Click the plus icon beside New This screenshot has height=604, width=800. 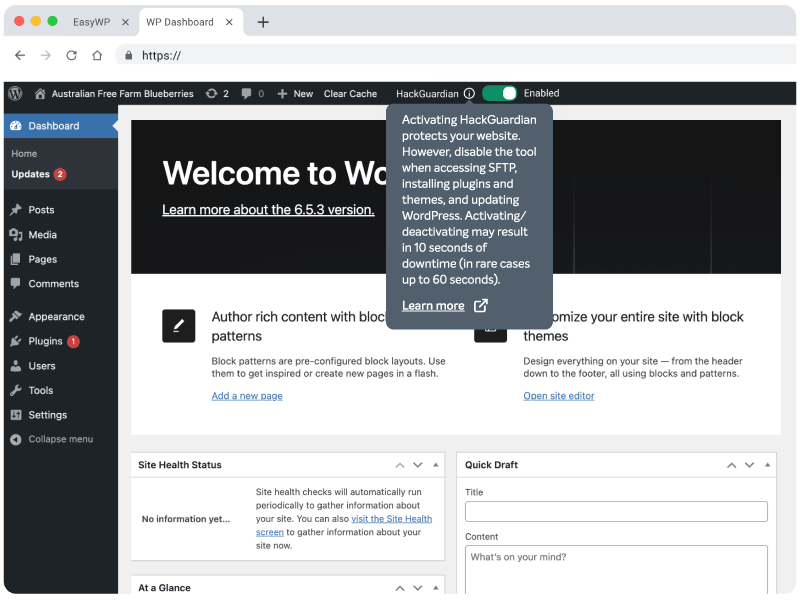tap(282, 94)
